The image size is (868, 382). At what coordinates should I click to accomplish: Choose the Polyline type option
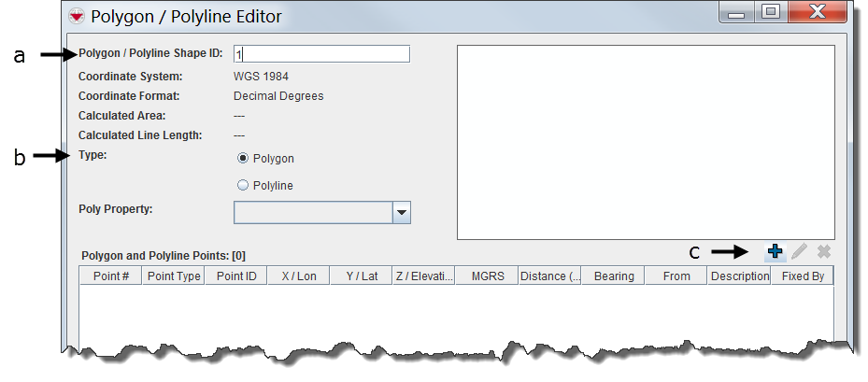[x=243, y=186]
